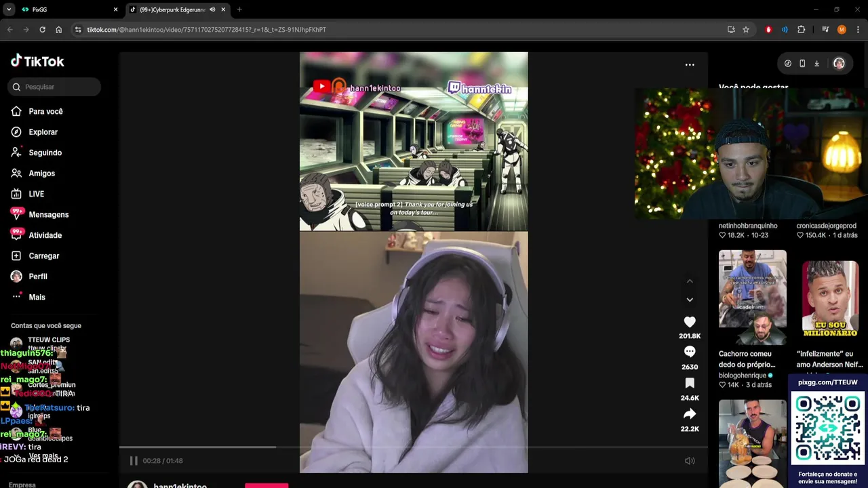Open the Seguindo feed
868x488 pixels.
[45, 152]
